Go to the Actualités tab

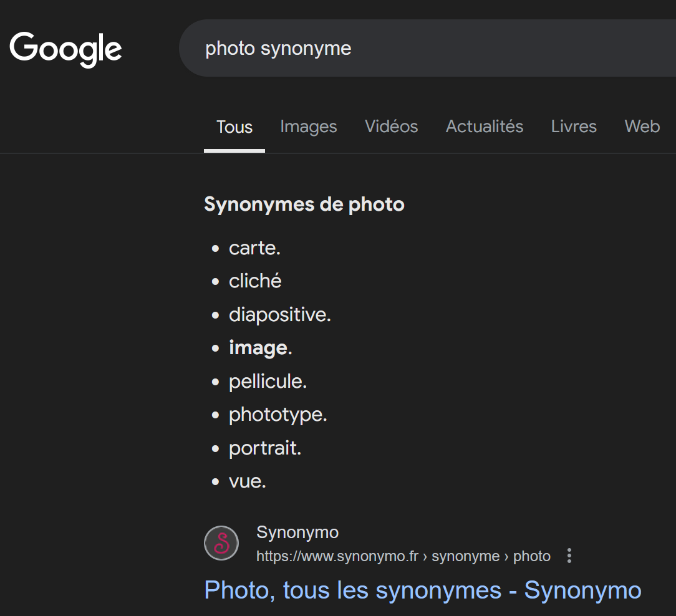[485, 127]
